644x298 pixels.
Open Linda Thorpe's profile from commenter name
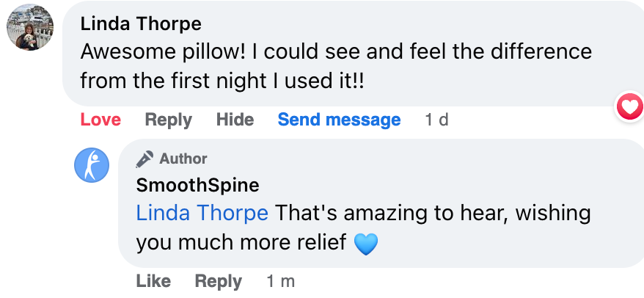(x=141, y=23)
